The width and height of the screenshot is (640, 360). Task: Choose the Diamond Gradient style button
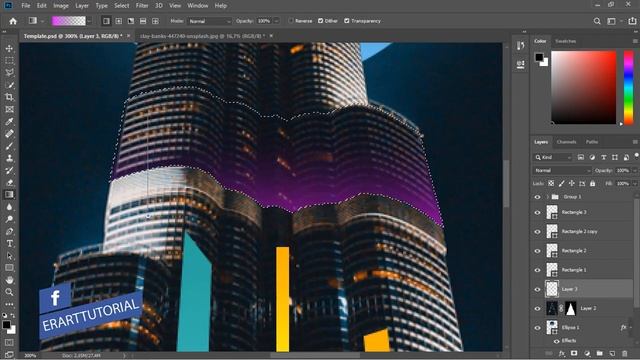pos(155,21)
